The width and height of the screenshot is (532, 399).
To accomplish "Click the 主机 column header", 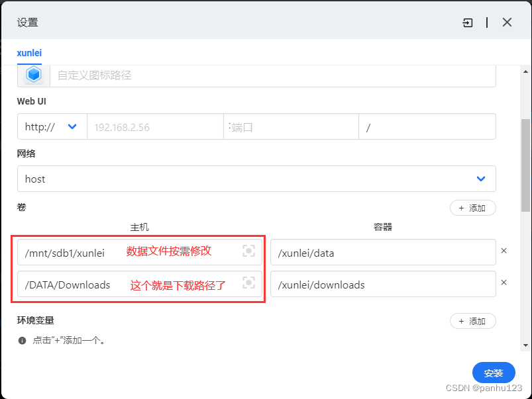I will pyautogui.click(x=139, y=227).
